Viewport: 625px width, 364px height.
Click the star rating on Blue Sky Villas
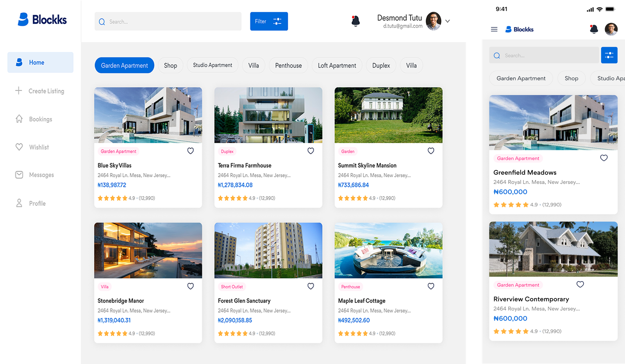[112, 198]
